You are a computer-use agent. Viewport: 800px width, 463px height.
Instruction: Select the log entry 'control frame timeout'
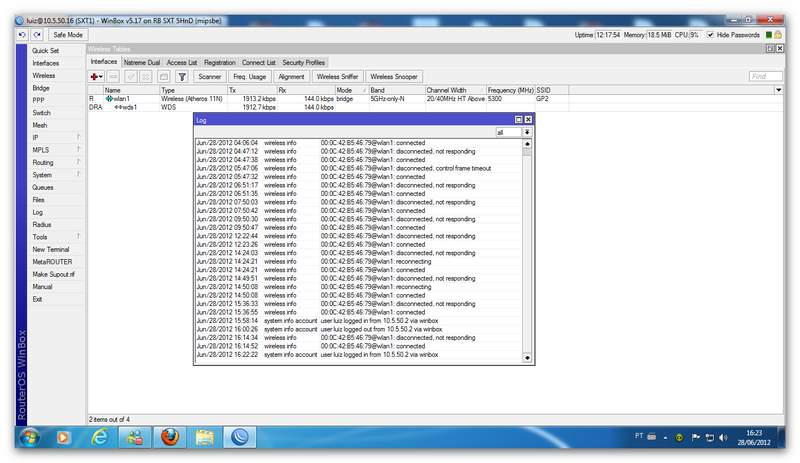(359, 168)
